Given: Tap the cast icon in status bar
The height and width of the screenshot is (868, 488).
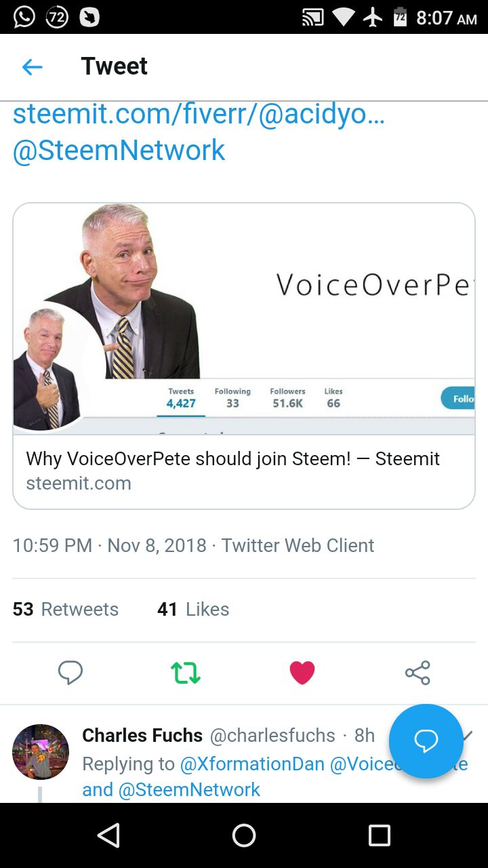Looking at the screenshot, I should (312, 18).
